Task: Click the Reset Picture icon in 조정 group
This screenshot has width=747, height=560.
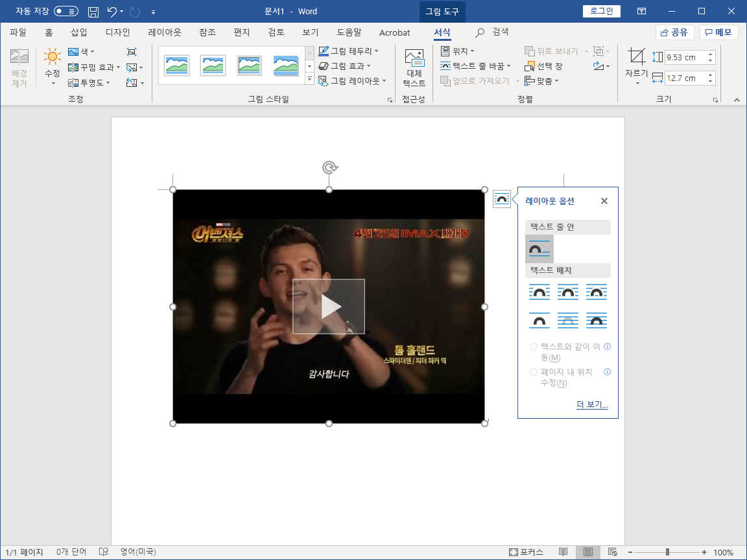Action: click(132, 83)
